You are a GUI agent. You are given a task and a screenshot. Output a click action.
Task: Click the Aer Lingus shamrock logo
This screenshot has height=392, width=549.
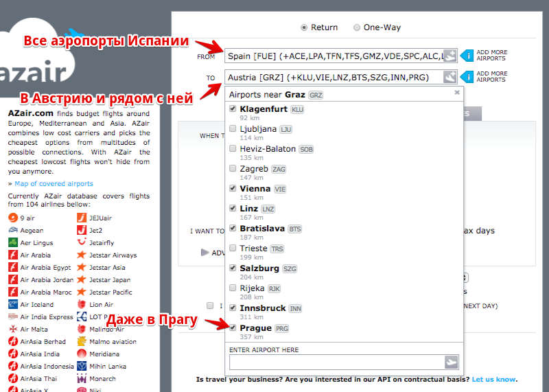13,242
